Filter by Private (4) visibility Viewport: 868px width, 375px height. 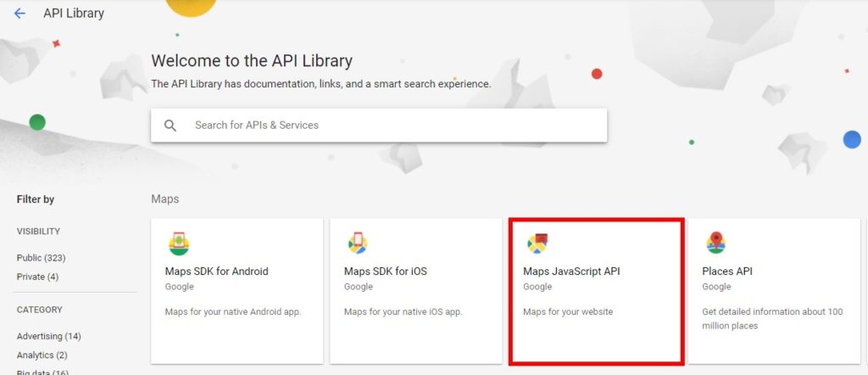[x=37, y=277]
